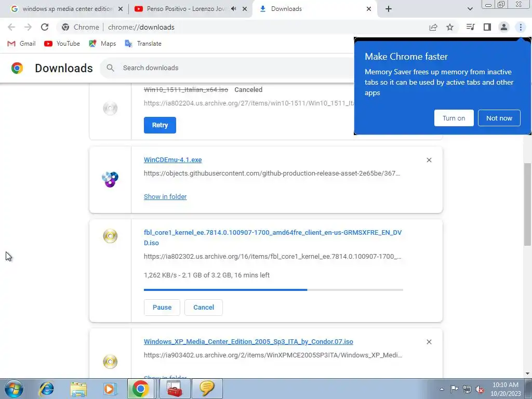Dismiss Memory Saver with Not now
Image resolution: width=532 pixels, height=399 pixels.
(x=499, y=118)
